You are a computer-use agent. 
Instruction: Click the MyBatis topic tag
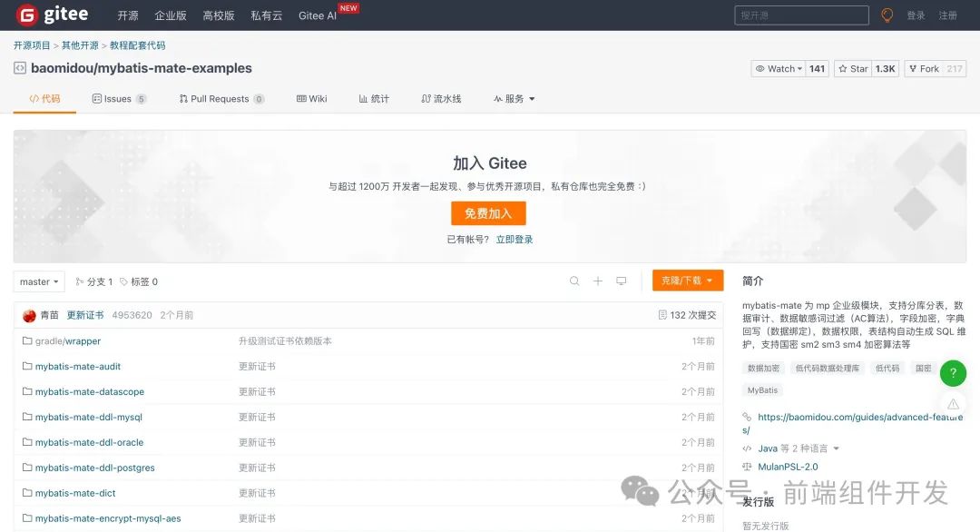click(x=762, y=390)
